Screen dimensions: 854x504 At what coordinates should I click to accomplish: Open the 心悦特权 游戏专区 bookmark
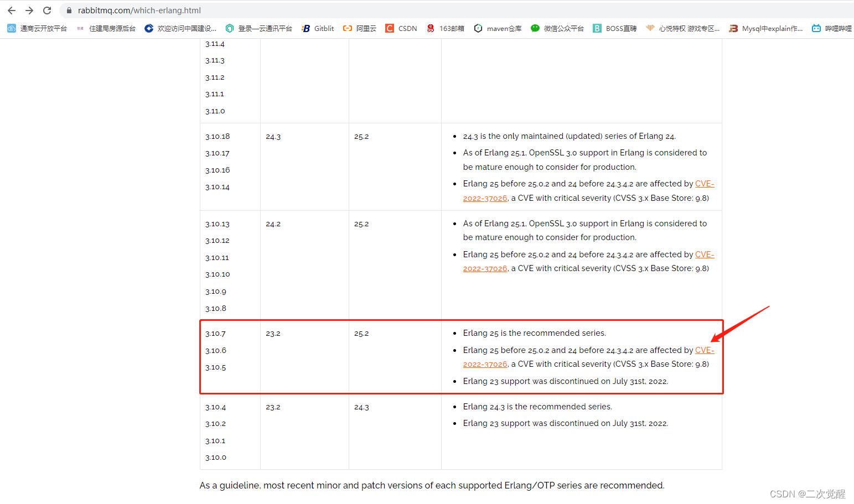coord(683,28)
